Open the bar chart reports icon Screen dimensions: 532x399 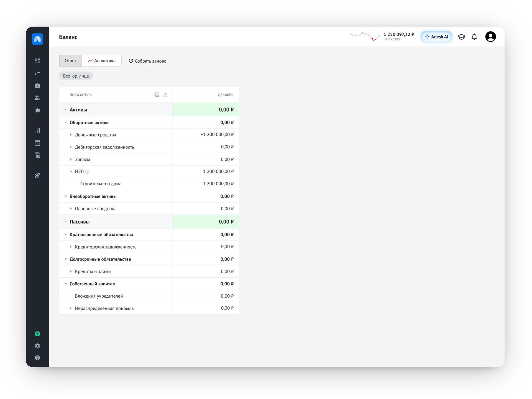pos(37,130)
